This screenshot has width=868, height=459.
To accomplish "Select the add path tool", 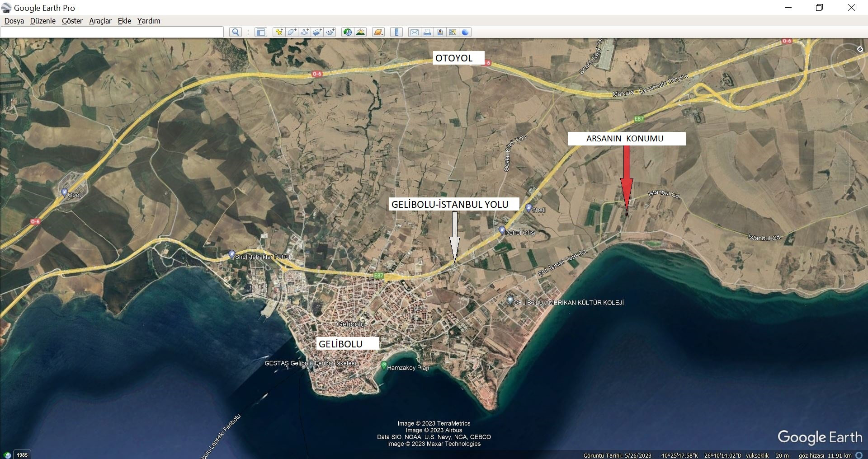I will tap(305, 32).
